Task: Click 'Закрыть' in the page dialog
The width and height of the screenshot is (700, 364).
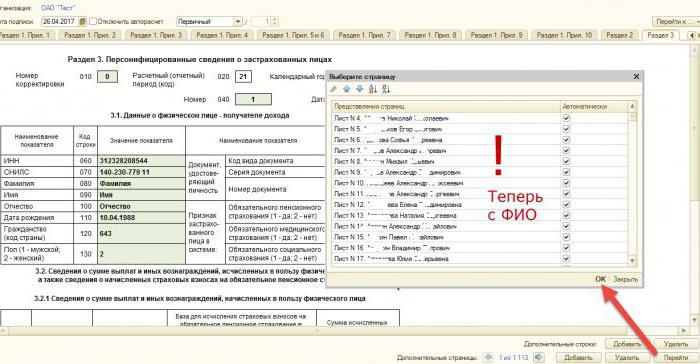Action: (625, 279)
